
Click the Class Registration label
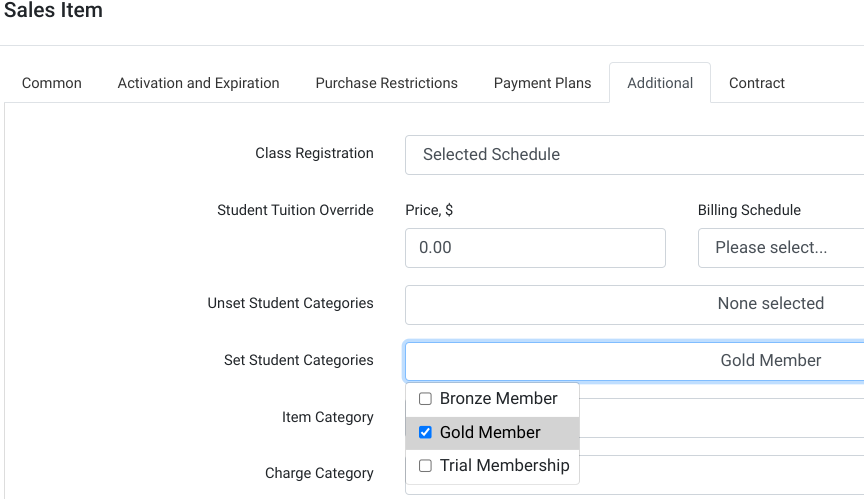click(x=314, y=153)
